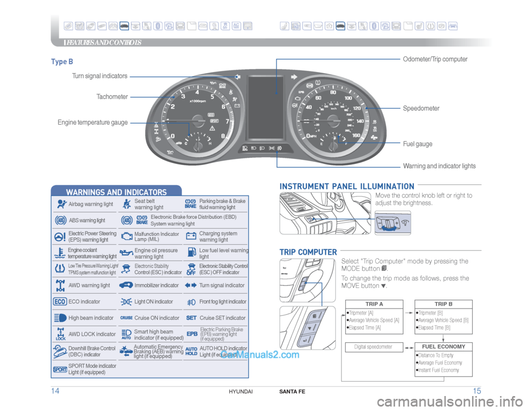Click the "Type B" heading
This screenshot has height=411, width=532.
(62, 61)
